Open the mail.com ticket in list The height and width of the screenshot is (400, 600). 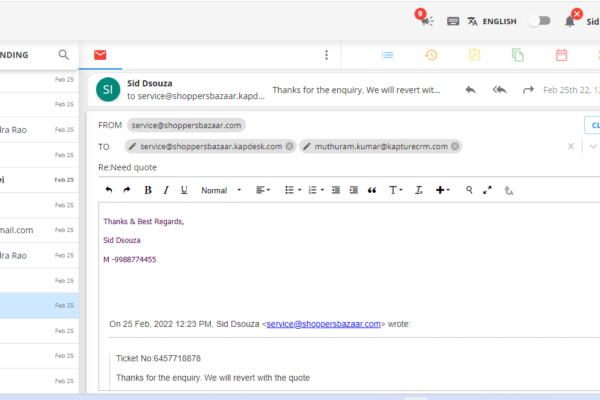pos(39,230)
